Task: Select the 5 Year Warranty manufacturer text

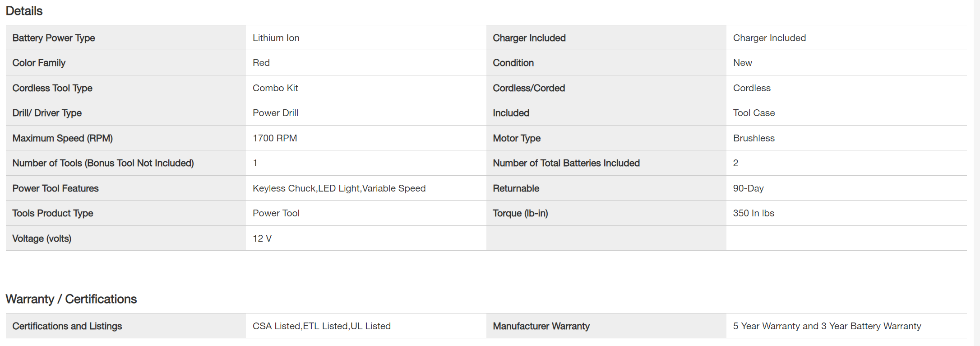Action: pyautogui.click(x=827, y=326)
